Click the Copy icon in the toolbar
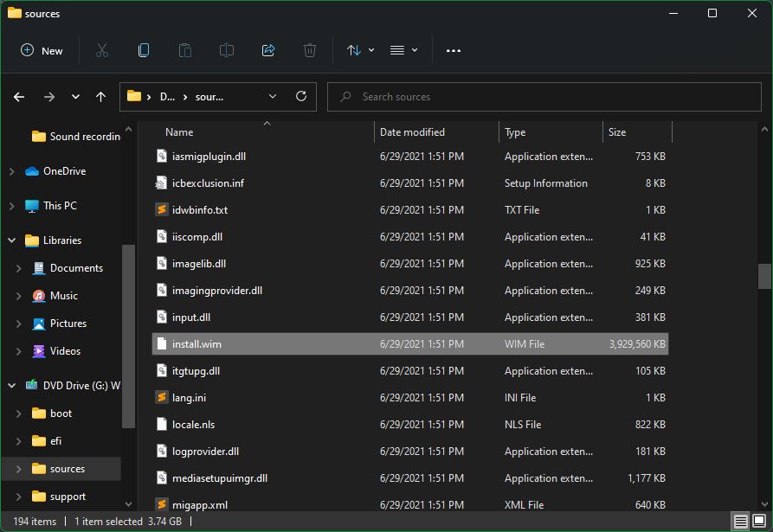The width and height of the screenshot is (773, 532). click(x=144, y=51)
